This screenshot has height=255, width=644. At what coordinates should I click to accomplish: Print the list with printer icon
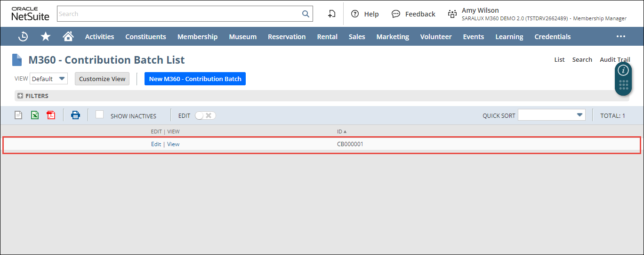tap(75, 115)
